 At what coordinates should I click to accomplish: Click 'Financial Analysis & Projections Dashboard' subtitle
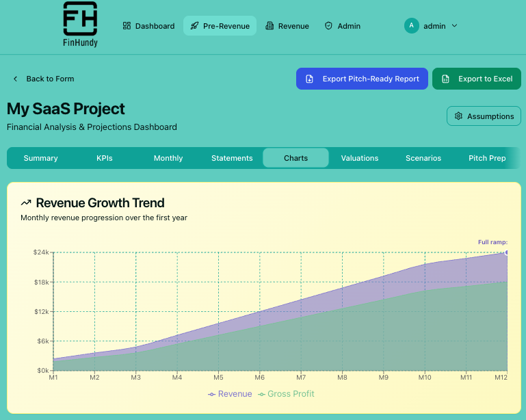tap(92, 127)
